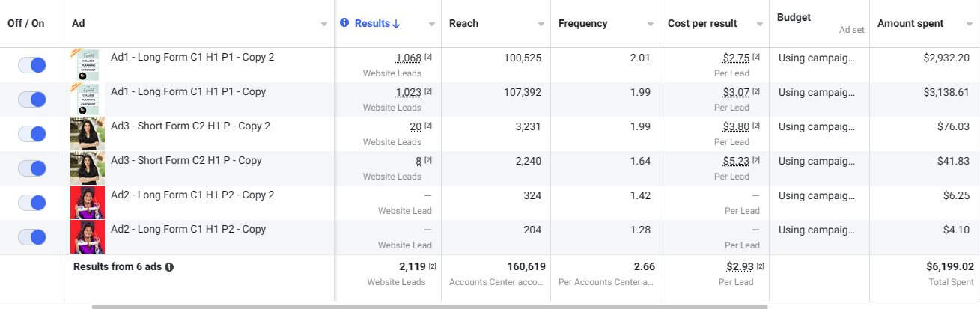Expand the Reach column options menu
Image resolution: width=980 pixels, height=309 pixels.
pyautogui.click(x=541, y=25)
